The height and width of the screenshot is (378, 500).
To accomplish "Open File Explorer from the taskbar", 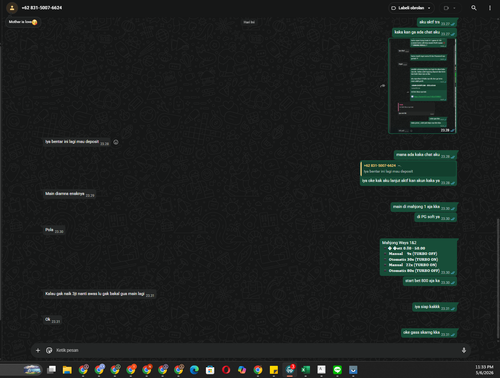I will click(x=67, y=370).
